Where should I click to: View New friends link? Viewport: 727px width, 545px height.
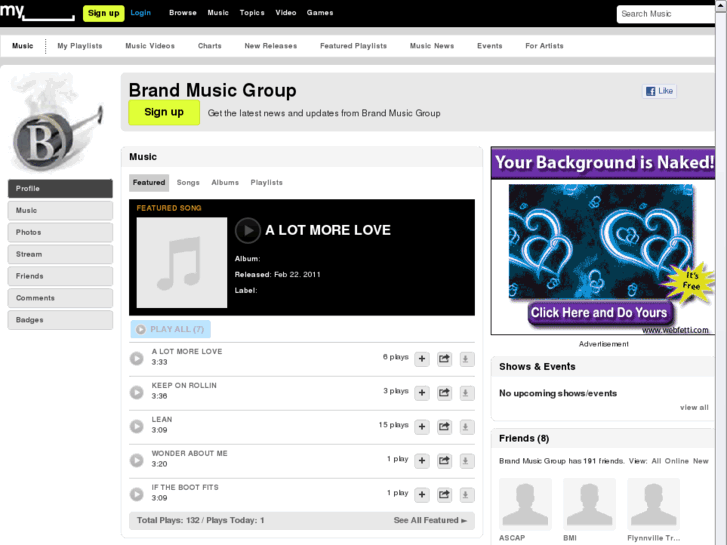[701, 461]
